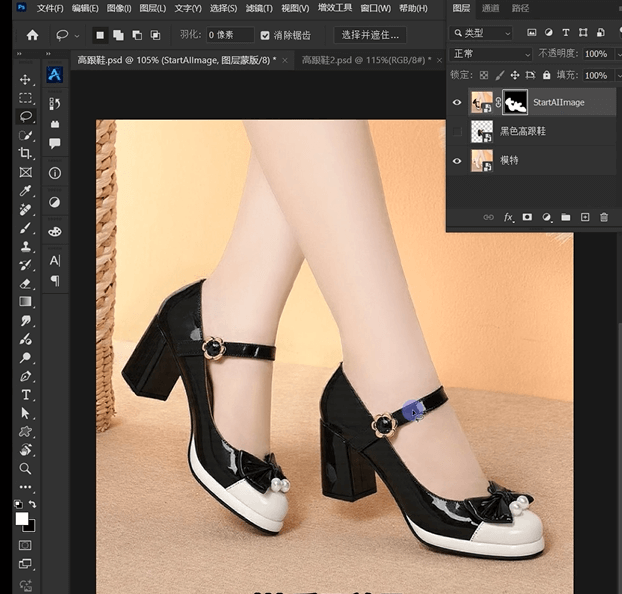Screen dimensions: 622x594
Task: Create a new layer with plus icon
Action: (585, 217)
